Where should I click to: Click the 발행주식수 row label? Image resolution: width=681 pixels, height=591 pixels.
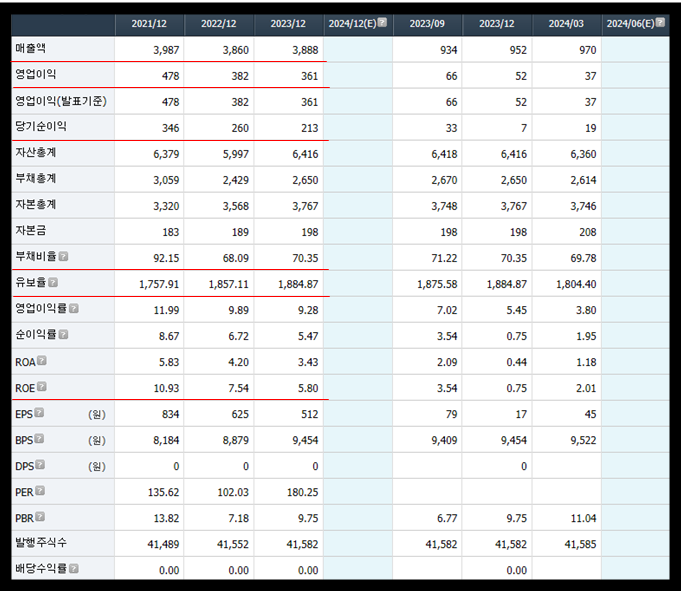coord(41,542)
